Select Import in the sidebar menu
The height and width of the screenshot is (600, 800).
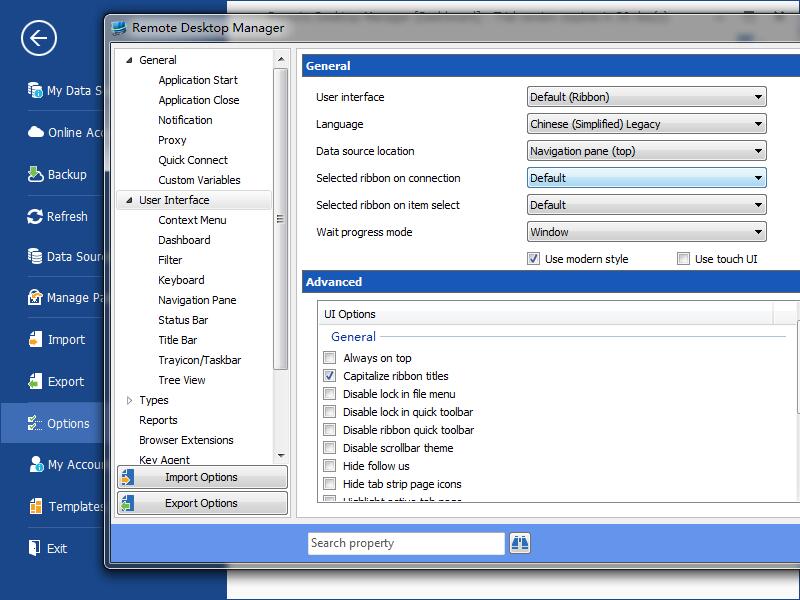[x=66, y=340]
